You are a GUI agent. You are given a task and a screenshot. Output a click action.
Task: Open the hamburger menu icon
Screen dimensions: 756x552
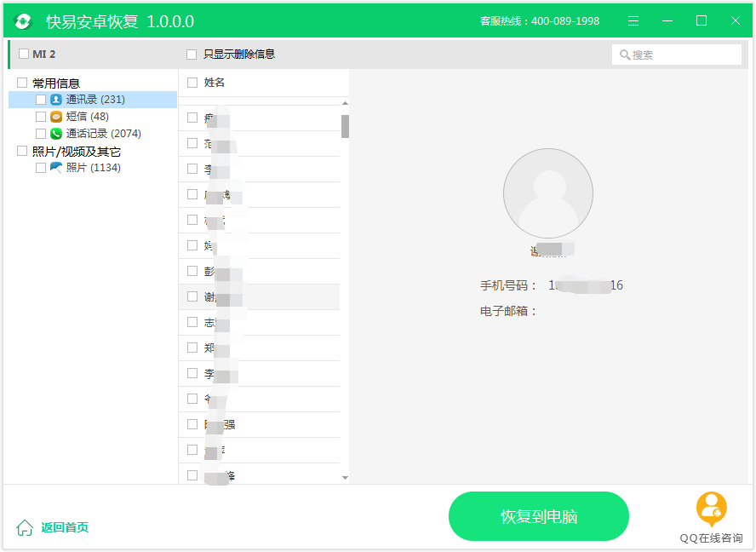click(x=633, y=20)
